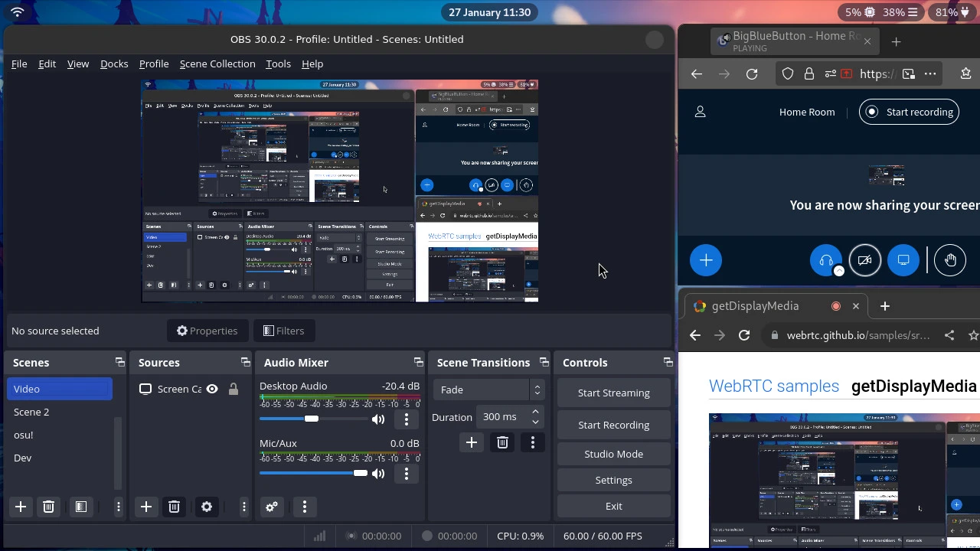Open Firefox permissions icon in address bar
The image size is (980, 551).
(830, 73)
